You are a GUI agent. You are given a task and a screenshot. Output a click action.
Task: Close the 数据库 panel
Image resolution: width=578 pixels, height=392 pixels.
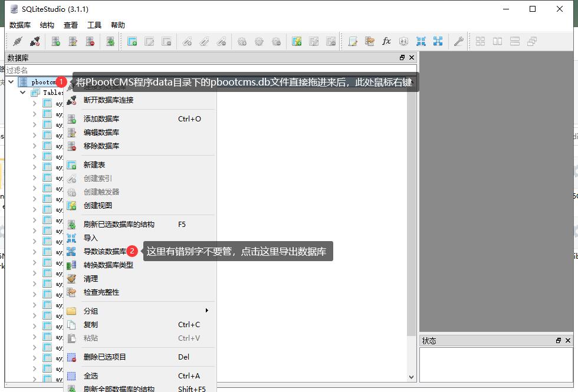(412, 58)
